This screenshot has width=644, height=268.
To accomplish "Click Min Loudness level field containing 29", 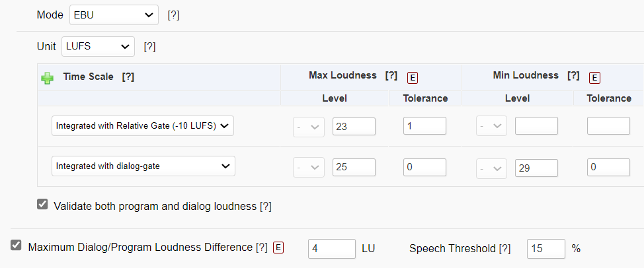I will coord(536,168).
